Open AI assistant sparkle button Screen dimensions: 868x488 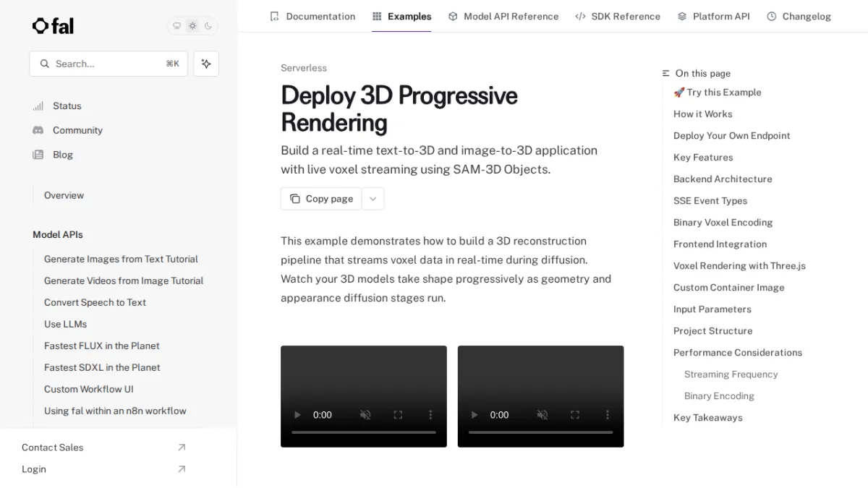[206, 64]
